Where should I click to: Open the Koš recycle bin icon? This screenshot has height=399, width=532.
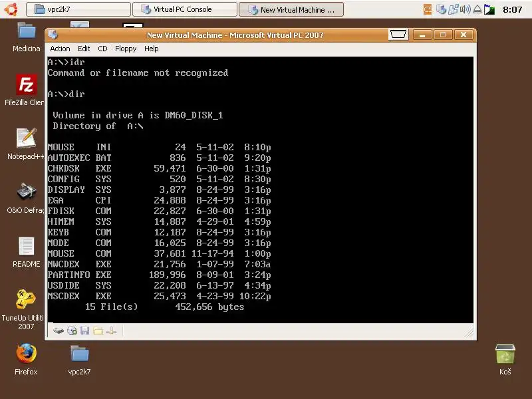coord(505,360)
